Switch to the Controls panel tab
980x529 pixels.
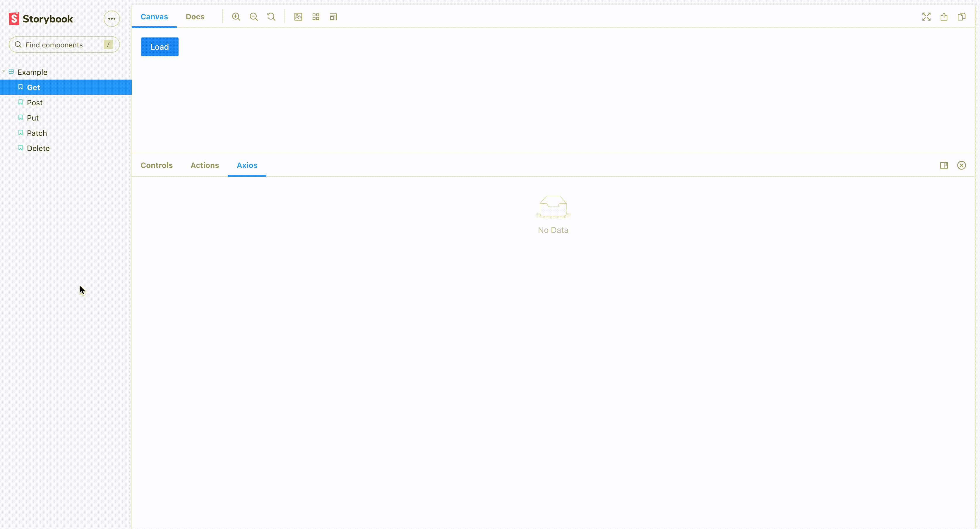pos(156,165)
